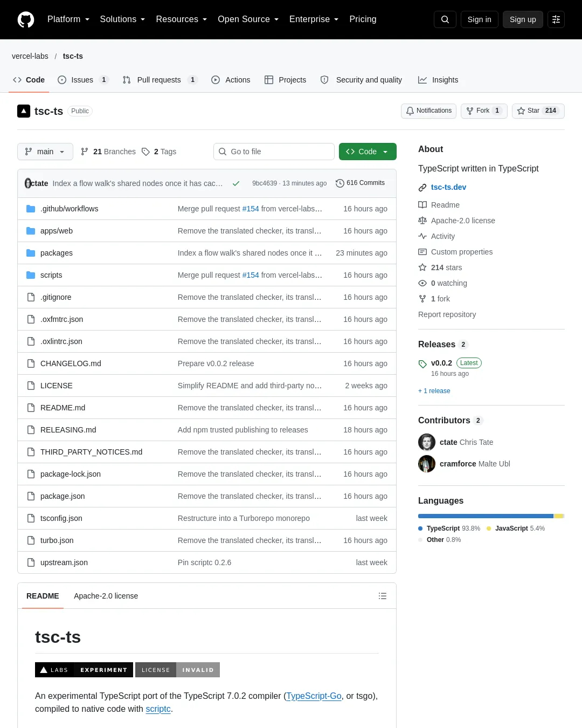The height and width of the screenshot is (728, 582).
Task: Open the scriptc link in README
Action: 158,709
